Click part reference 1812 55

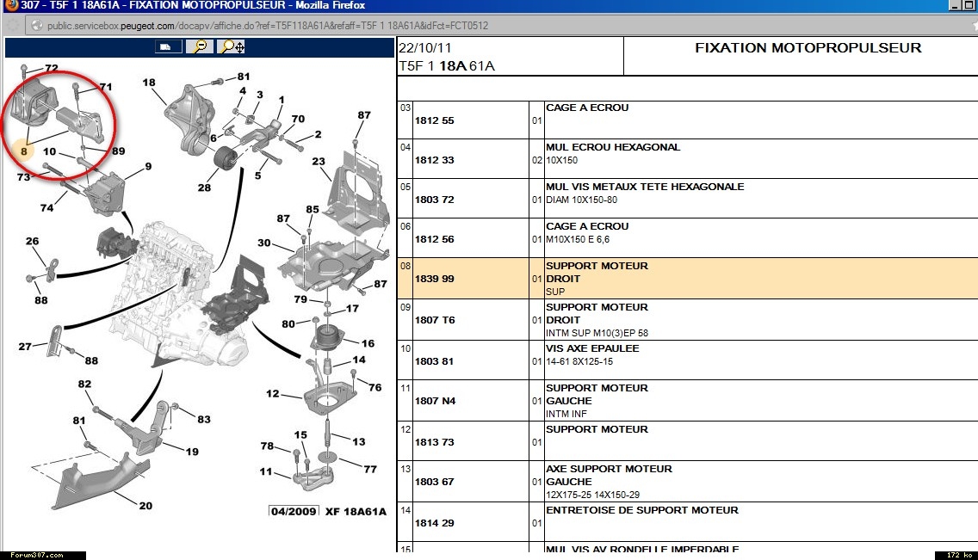click(x=435, y=120)
